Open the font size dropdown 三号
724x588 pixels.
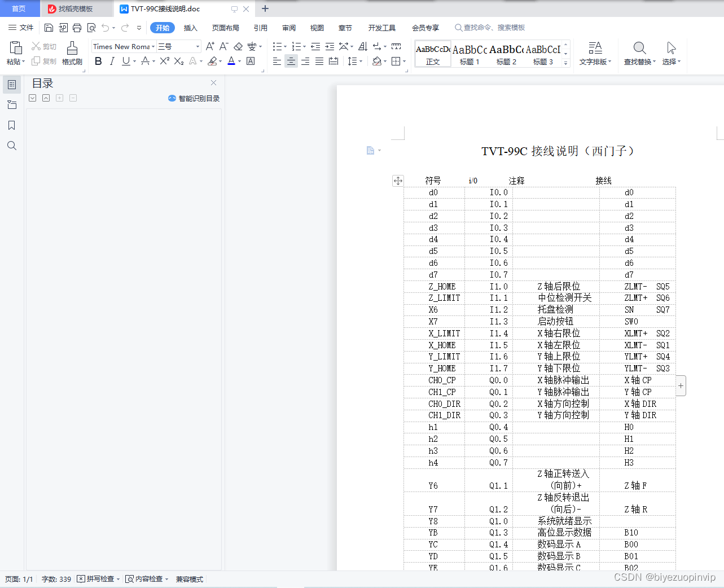click(198, 46)
